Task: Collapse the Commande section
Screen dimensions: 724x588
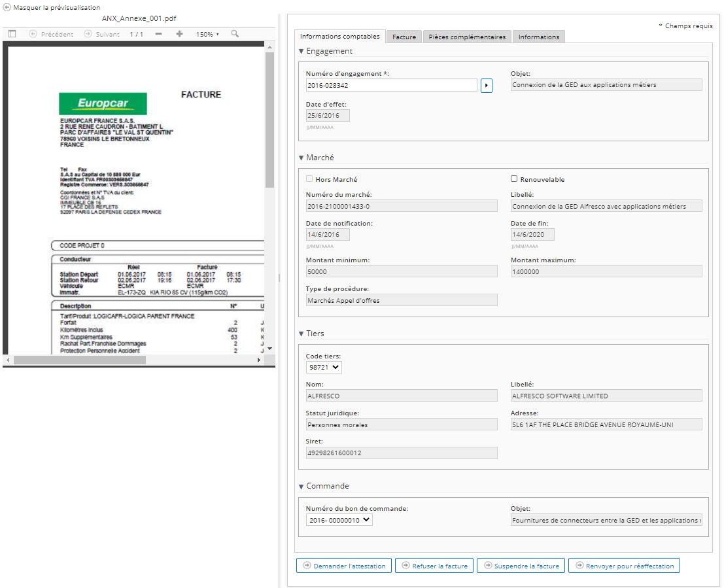Action: 301,487
